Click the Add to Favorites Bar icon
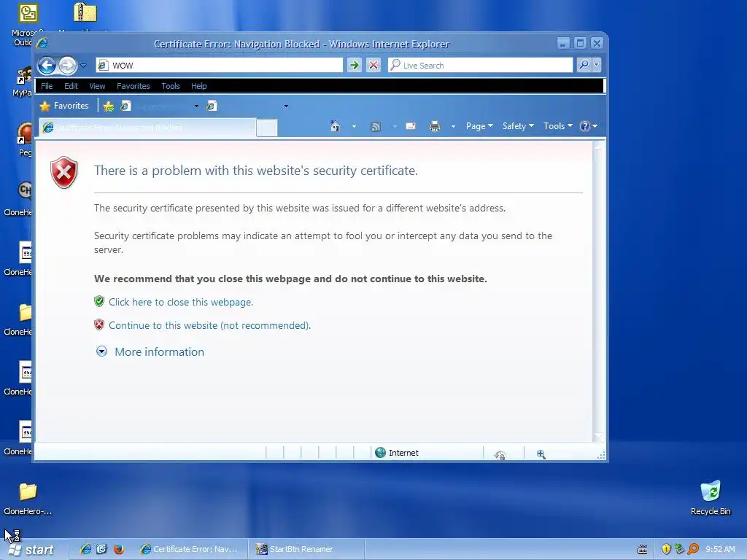The image size is (747, 560). pos(109,106)
